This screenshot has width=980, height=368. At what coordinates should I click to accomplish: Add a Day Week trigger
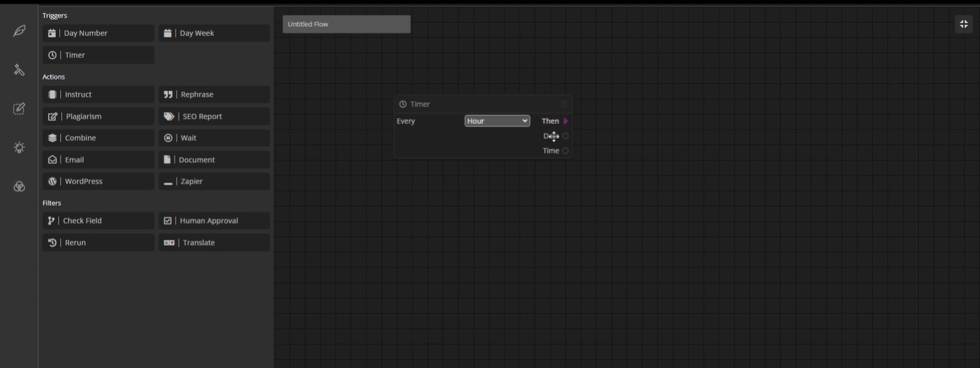[x=214, y=33]
